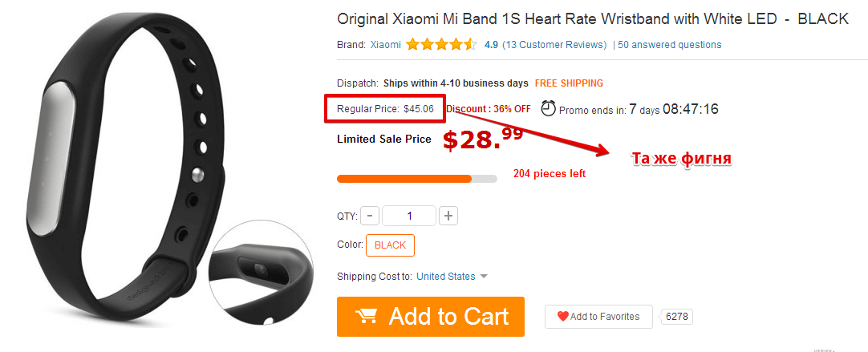View the 13 Customer Reviews
Screen dimensions: 868x352
(554, 45)
